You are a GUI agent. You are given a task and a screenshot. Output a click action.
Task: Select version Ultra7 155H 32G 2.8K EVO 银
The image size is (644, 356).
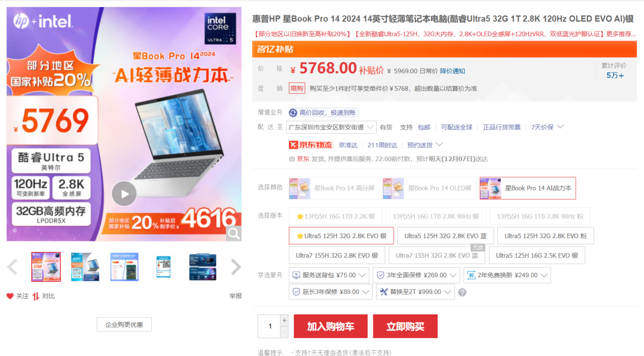pyautogui.click(x=337, y=255)
